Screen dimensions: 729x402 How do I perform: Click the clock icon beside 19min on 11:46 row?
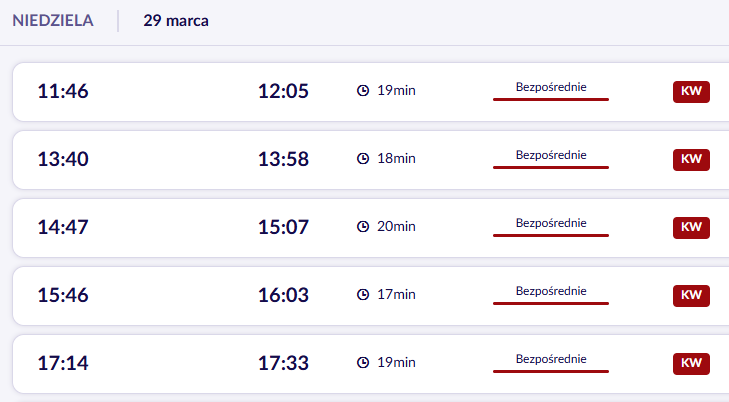pos(363,91)
